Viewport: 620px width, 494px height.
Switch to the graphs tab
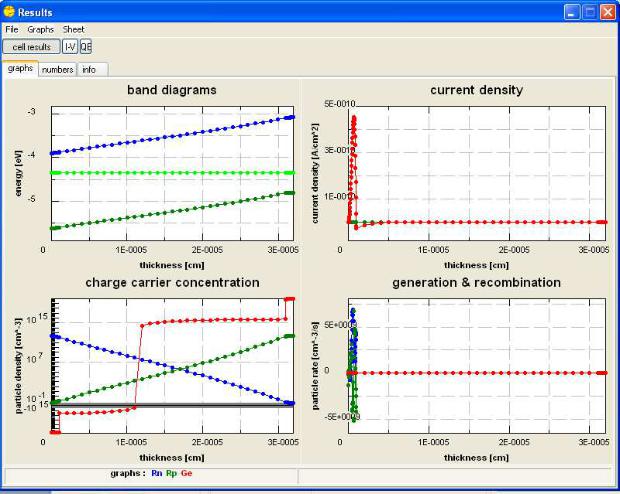pos(20,68)
